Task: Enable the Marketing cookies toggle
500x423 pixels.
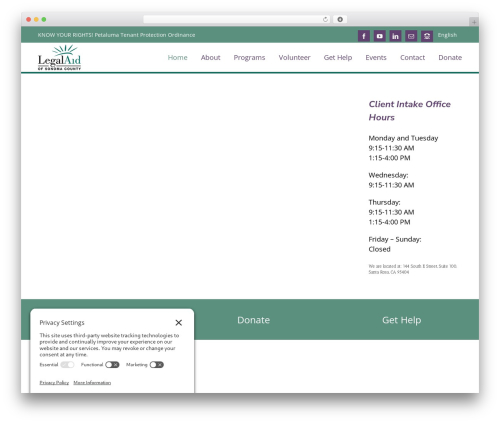Action: (156, 365)
